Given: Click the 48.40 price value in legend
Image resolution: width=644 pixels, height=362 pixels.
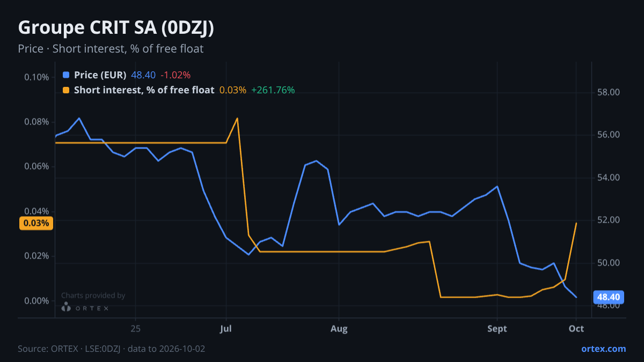Looking at the screenshot, I should point(143,75).
